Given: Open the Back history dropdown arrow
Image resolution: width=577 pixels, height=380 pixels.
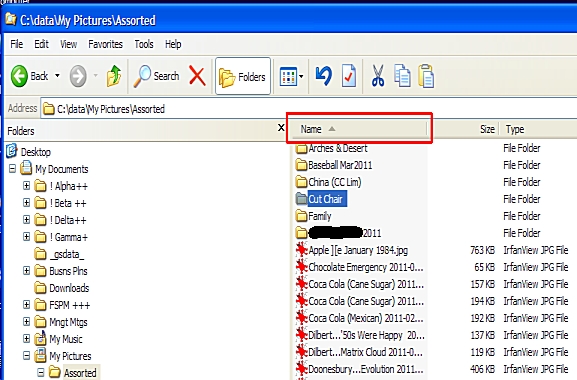Looking at the screenshot, I should pos(57,76).
